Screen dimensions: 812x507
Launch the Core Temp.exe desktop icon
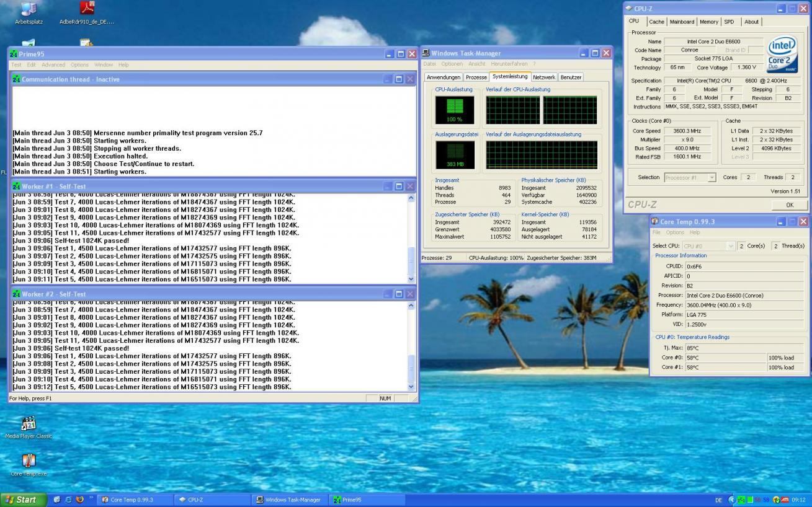(x=29, y=465)
